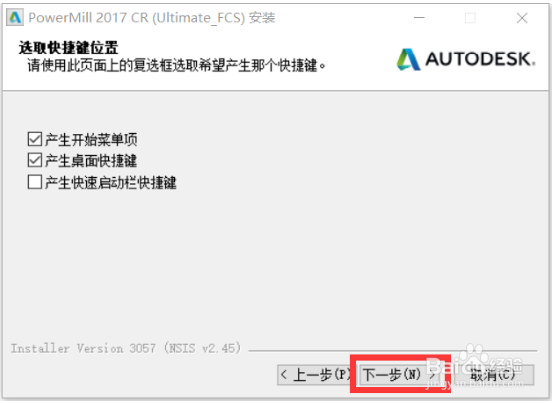Click the 产生开始菜单项 label text

(x=91, y=139)
